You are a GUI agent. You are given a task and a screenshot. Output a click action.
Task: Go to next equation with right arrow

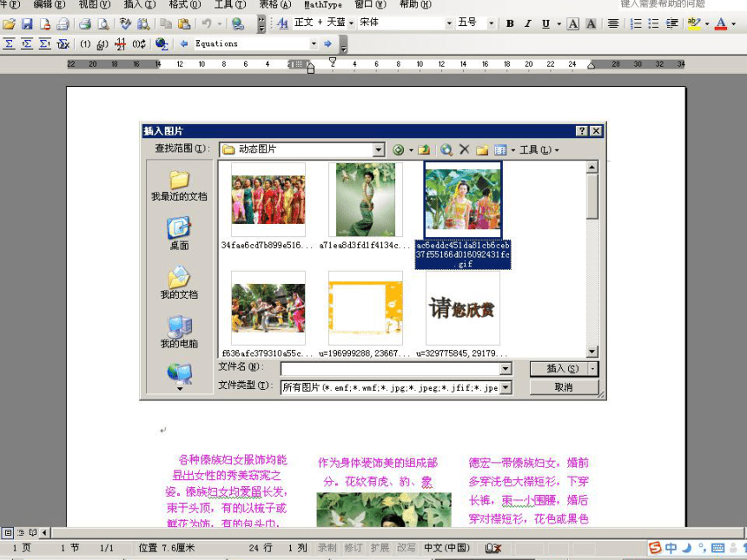click(x=327, y=43)
